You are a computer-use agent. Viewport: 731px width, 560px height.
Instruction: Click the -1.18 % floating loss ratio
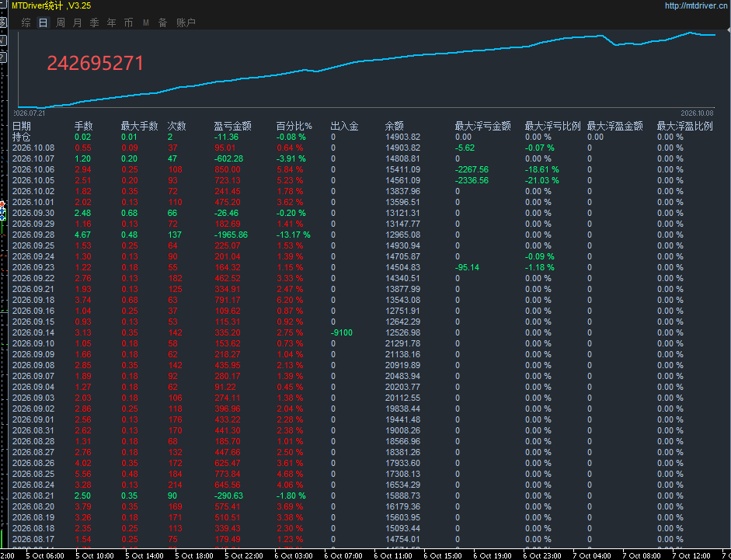point(540,267)
